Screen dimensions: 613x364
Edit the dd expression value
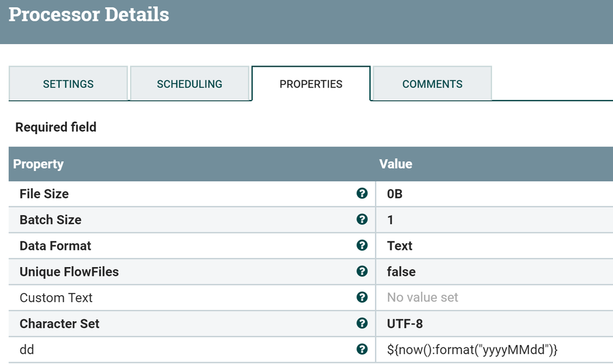click(472, 349)
